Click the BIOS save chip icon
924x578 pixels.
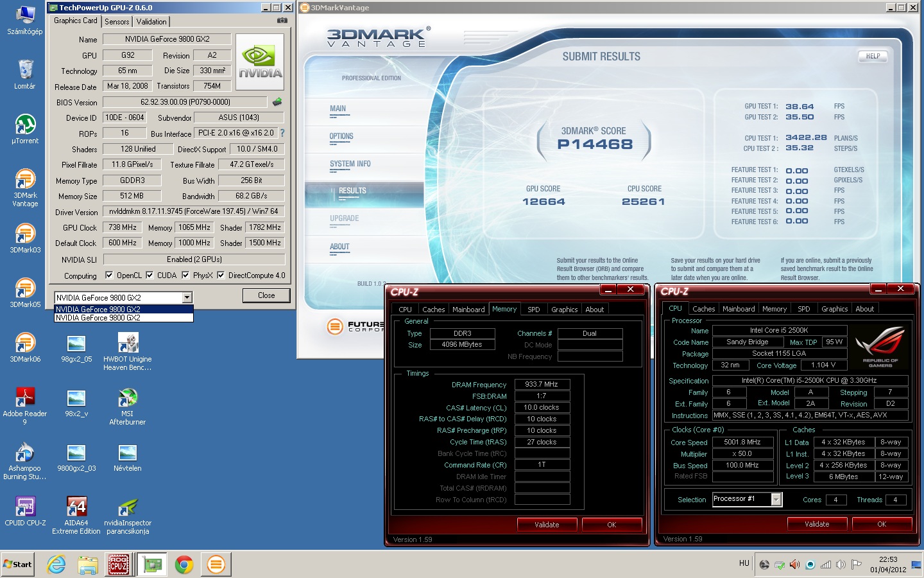tap(277, 101)
